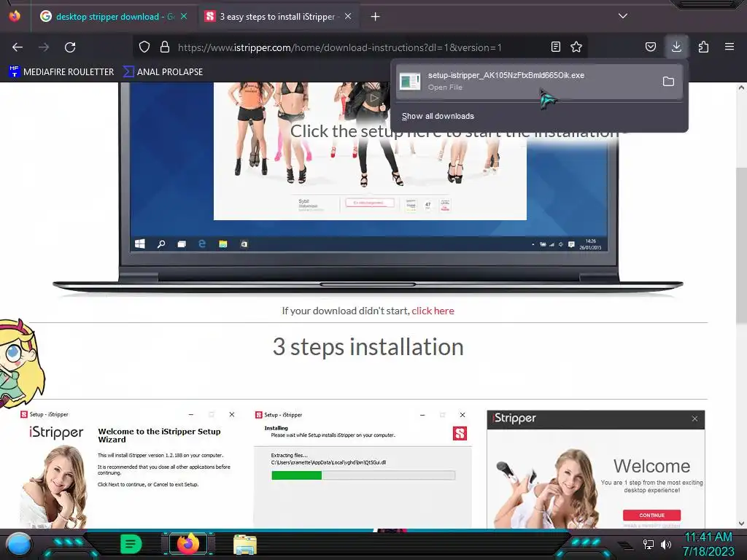The image size is (747, 560).
Task: Click the Star Butterfly cartoon character
Action: (x=21, y=363)
